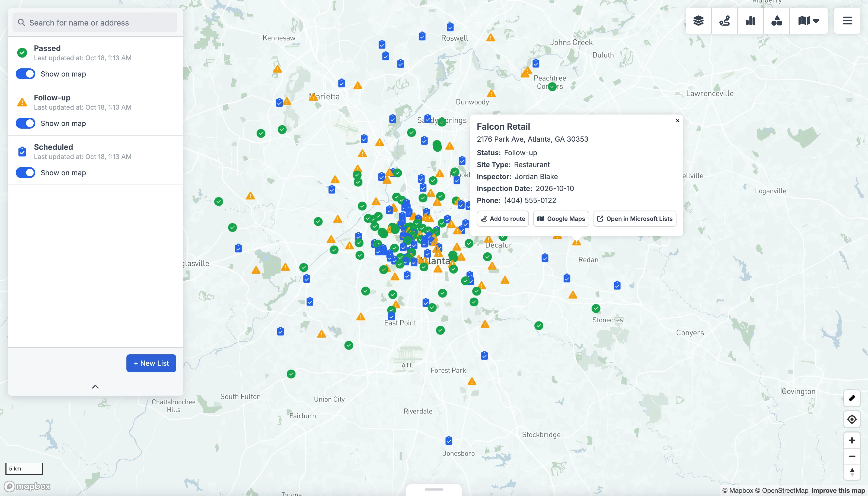Click the phone number (404) 555-0122
868x496 pixels.
click(x=530, y=200)
